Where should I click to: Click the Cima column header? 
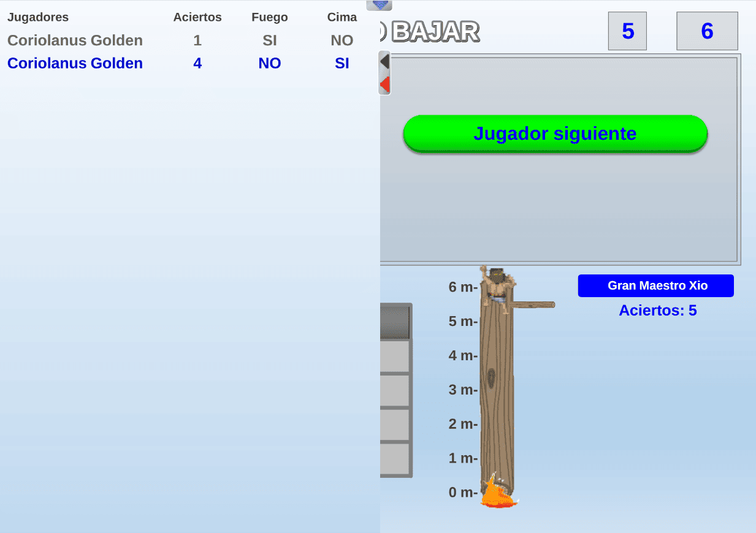342,17
